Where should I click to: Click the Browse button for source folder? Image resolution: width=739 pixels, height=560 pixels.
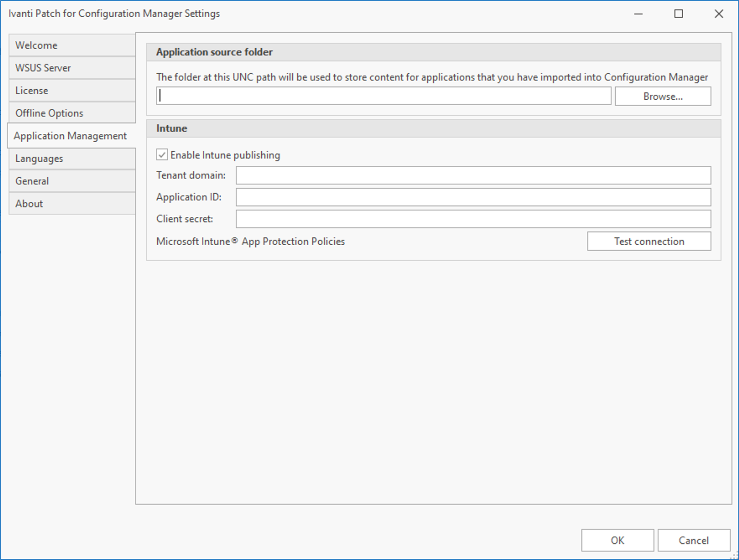click(663, 96)
